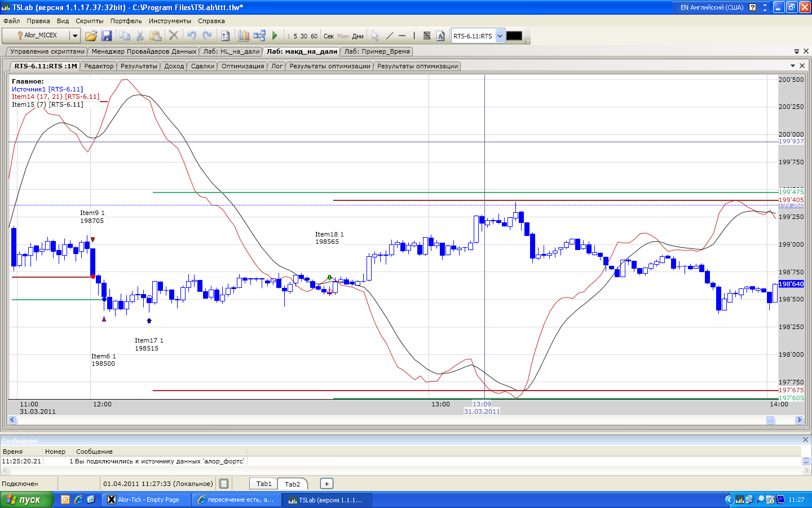Click the text label tool icon
Screen dimensions: 812x508
point(440,36)
